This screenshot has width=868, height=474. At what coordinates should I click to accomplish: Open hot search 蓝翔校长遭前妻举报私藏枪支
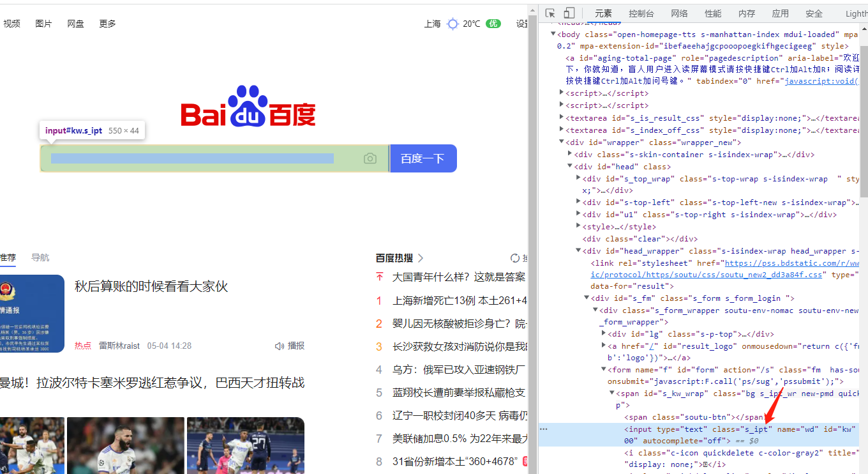[460, 392]
